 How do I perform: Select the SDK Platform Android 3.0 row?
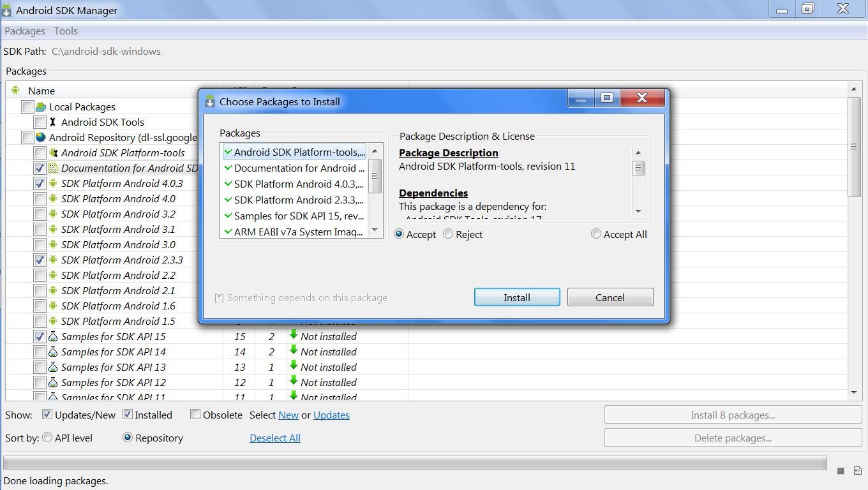(118, 244)
